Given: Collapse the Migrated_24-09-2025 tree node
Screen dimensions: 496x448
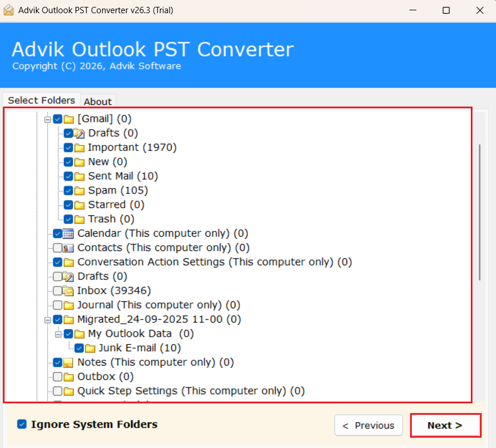Looking at the screenshot, I should (x=48, y=320).
